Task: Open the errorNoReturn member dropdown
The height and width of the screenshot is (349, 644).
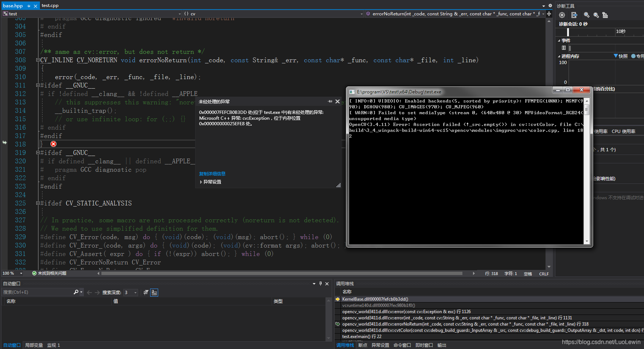Action: tap(543, 14)
